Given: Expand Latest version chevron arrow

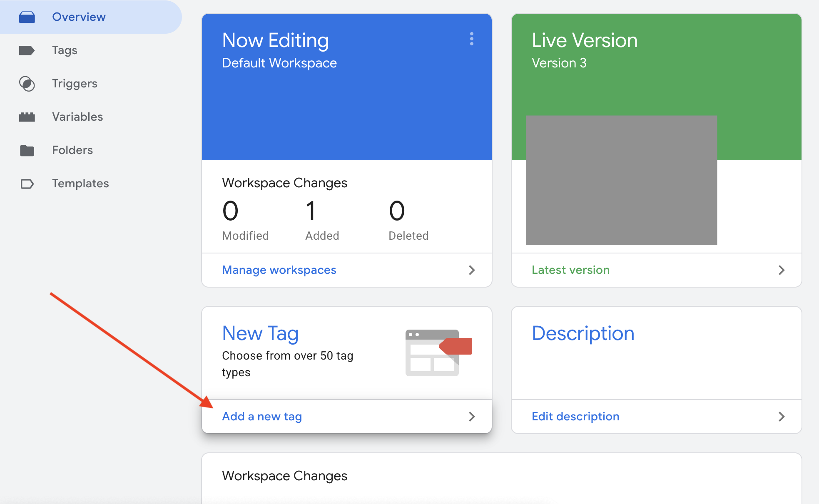Looking at the screenshot, I should 781,270.
